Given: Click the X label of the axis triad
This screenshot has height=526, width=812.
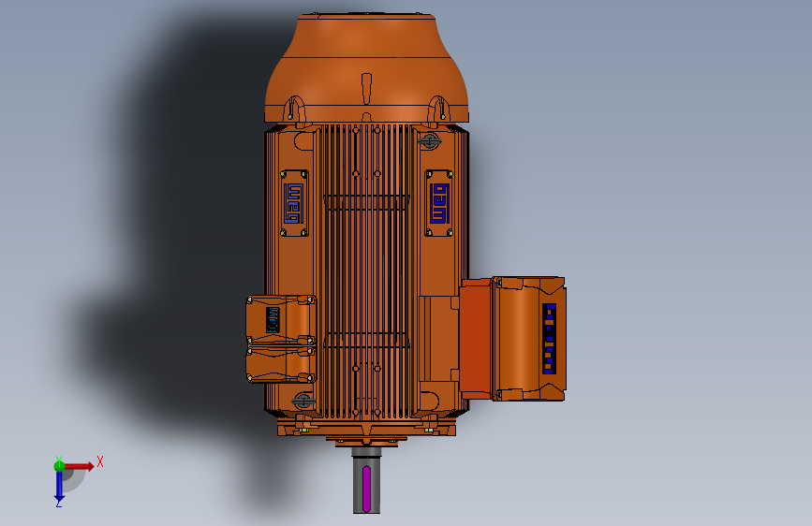Looking at the screenshot, I should pyautogui.click(x=100, y=461).
